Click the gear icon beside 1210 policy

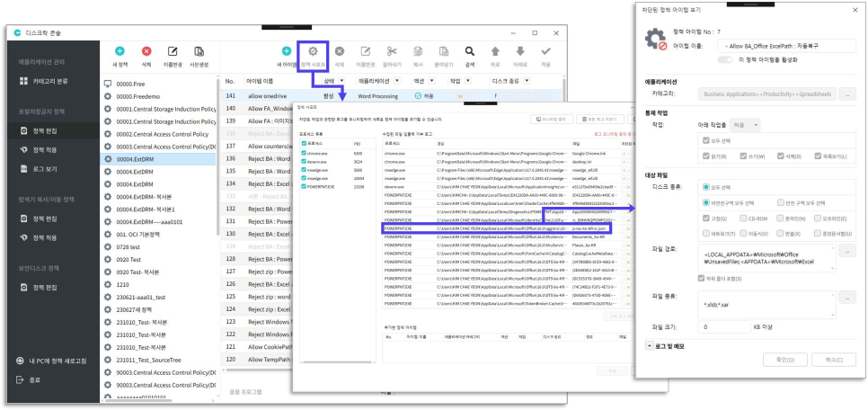tap(108, 284)
